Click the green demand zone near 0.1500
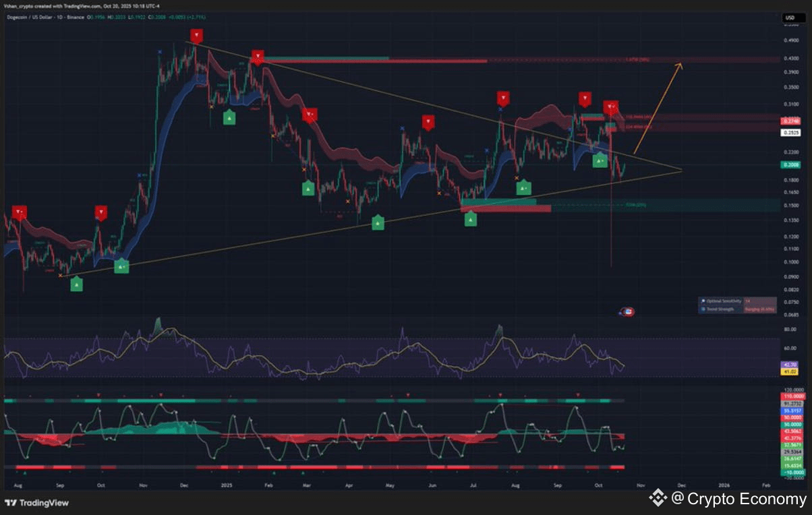Viewport: 812px width, 515px height. (x=498, y=202)
